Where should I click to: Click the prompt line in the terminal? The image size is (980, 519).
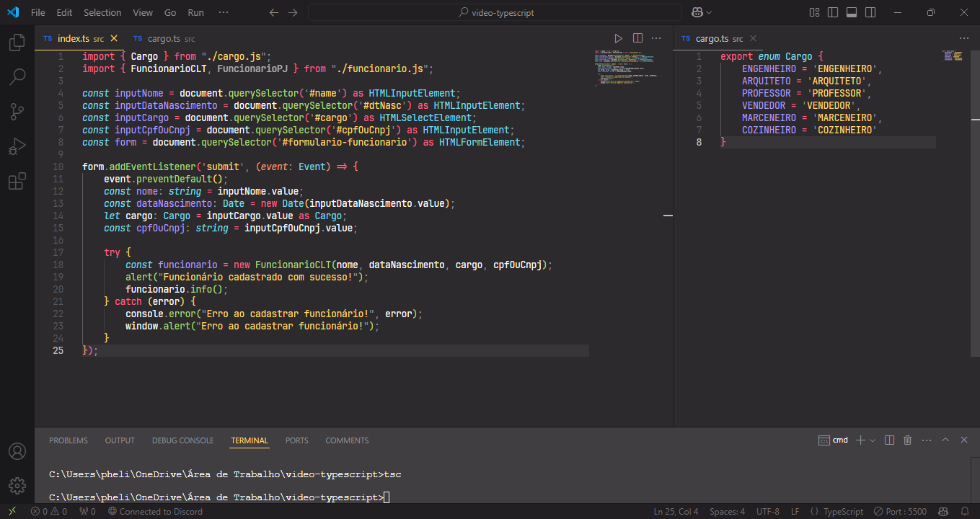pos(219,497)
